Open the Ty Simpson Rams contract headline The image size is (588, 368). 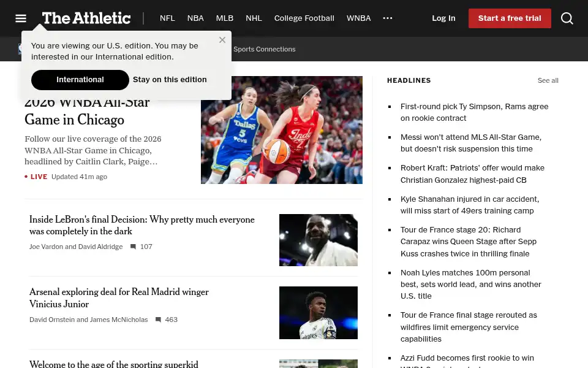coord(474,112)
